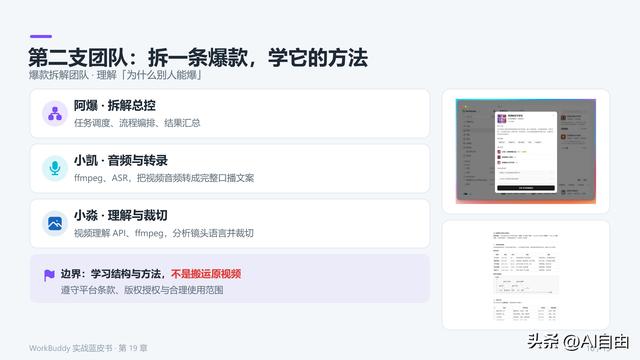The width and height of the screenshot is (640, 360).
Task: Click the text 视频理解 API、ffmpeg，分析镜头语言并裁切
Action: click(x=164, y=233)
